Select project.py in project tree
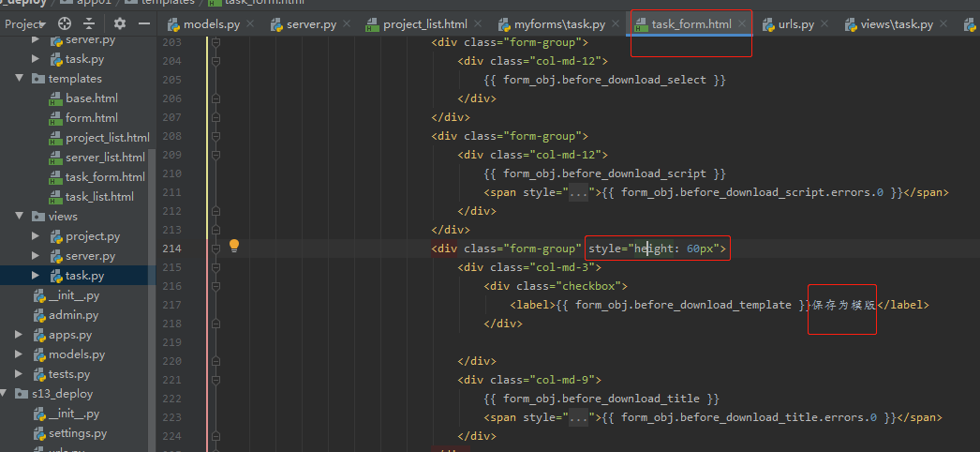The width and height of the screenshot is (980, 452). tap(93, 236)
